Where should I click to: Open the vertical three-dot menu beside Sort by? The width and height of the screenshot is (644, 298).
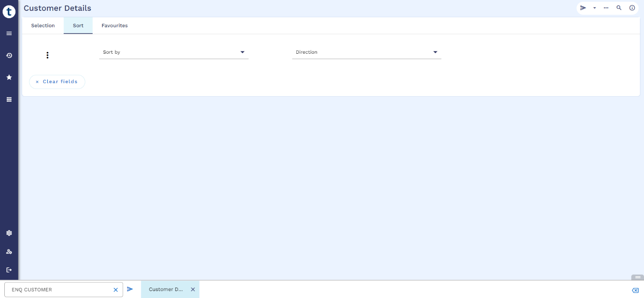(x=48, y=55)
